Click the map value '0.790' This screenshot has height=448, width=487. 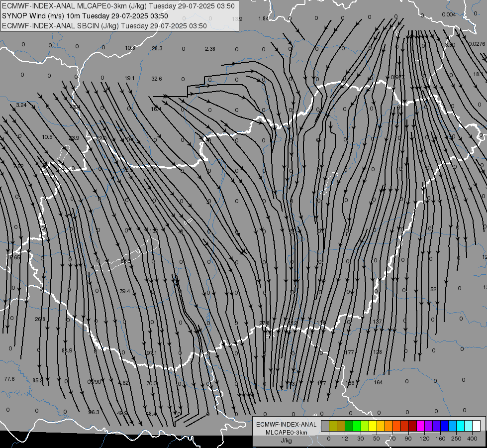[x=94, y=382]
